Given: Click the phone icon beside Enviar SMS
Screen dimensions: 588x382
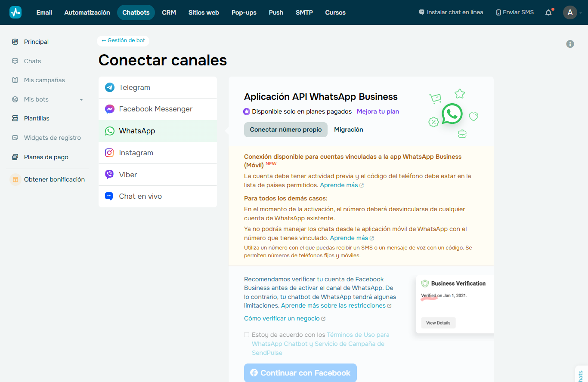Looking at the screenshot, I should tap(498, 12).
